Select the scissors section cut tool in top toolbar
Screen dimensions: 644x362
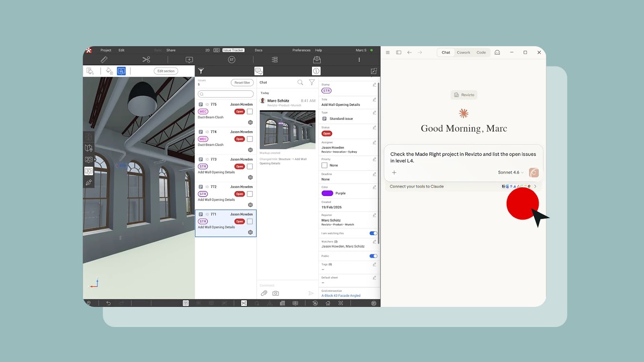(146, 60)
